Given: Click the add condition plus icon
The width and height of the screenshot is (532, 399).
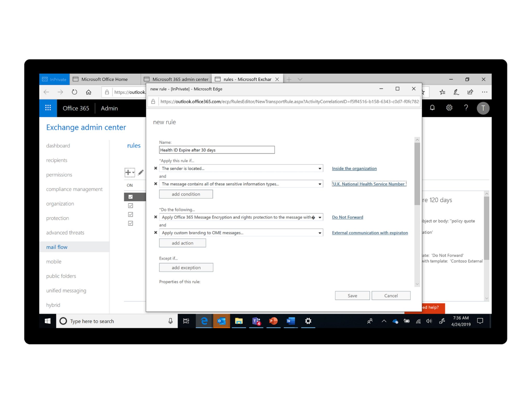Looking at the screenshot, I should pos(185,194).
